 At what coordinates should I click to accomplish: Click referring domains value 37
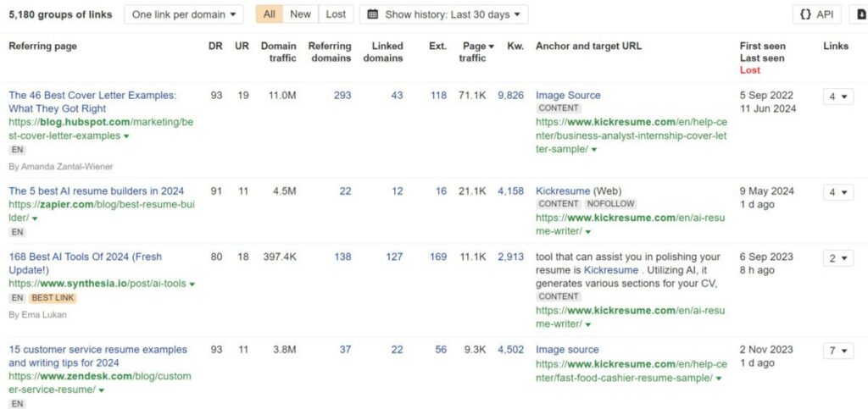coord(346,350)
